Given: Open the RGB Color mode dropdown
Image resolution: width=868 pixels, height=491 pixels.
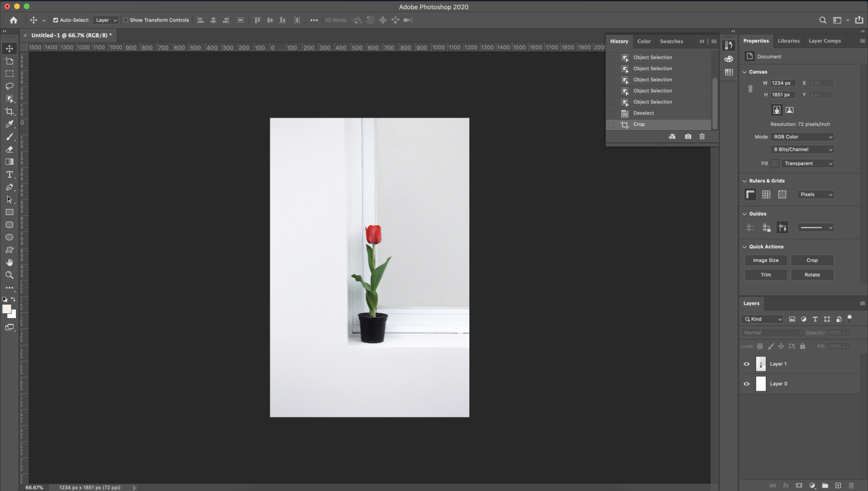Looking at the screenshot, I should (x=802, y=137).
